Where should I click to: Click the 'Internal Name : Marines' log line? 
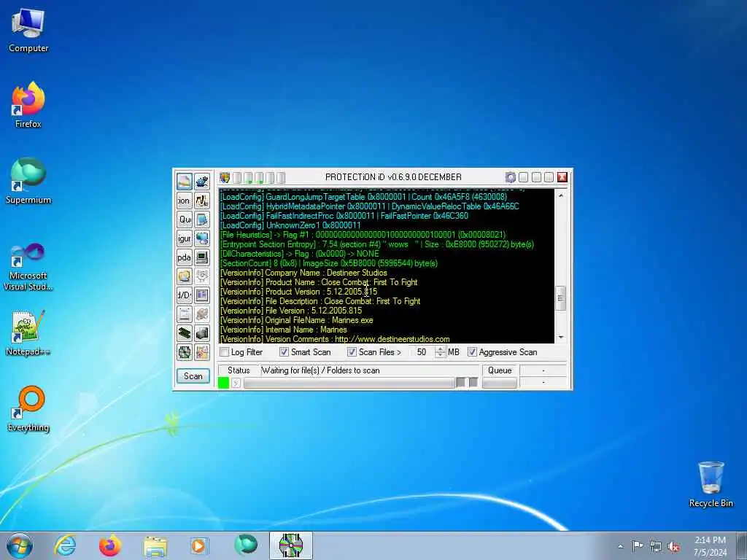click(x=284, y=330)
